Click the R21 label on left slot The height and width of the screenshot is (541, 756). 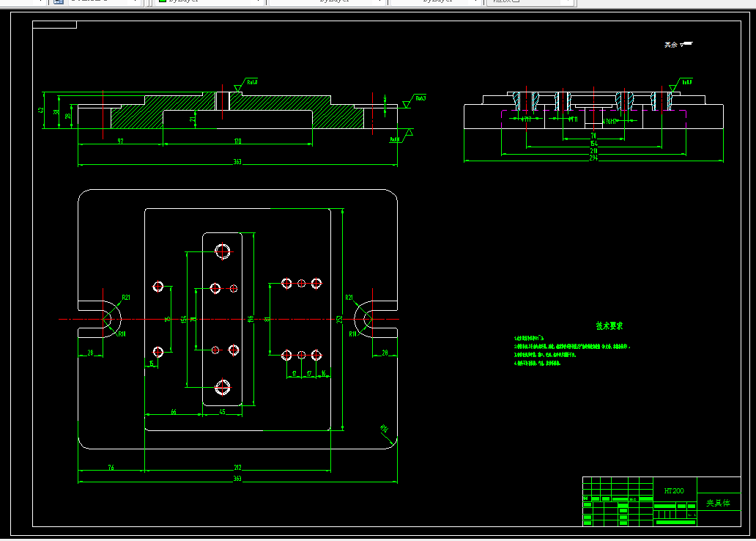pyautogui.click(x=126, y=298)
